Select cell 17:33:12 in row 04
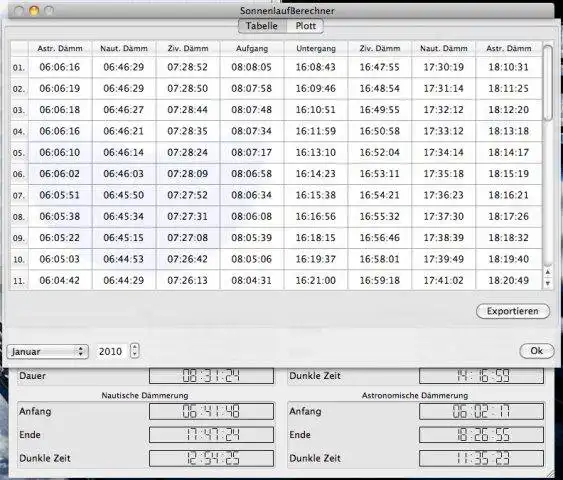 (444, 131)
